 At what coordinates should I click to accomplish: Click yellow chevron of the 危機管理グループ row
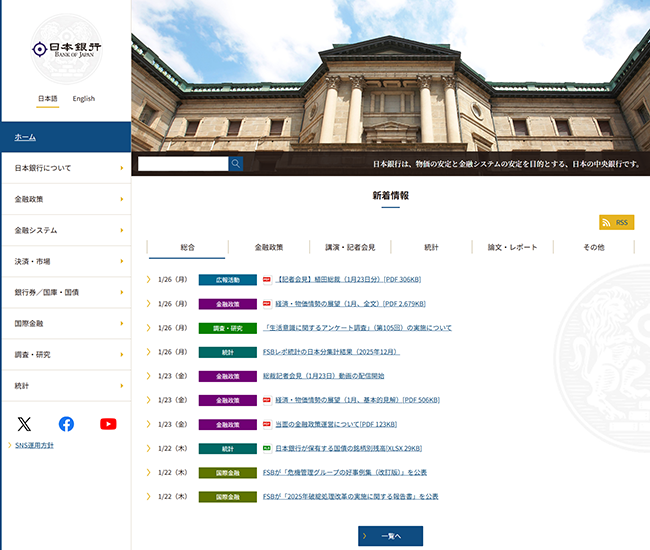point(148,472)
